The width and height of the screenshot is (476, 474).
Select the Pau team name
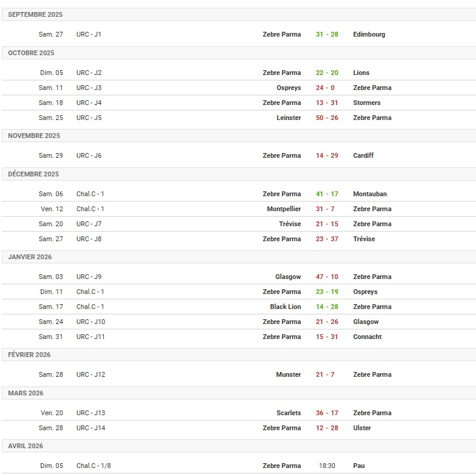tap(359, 466)
